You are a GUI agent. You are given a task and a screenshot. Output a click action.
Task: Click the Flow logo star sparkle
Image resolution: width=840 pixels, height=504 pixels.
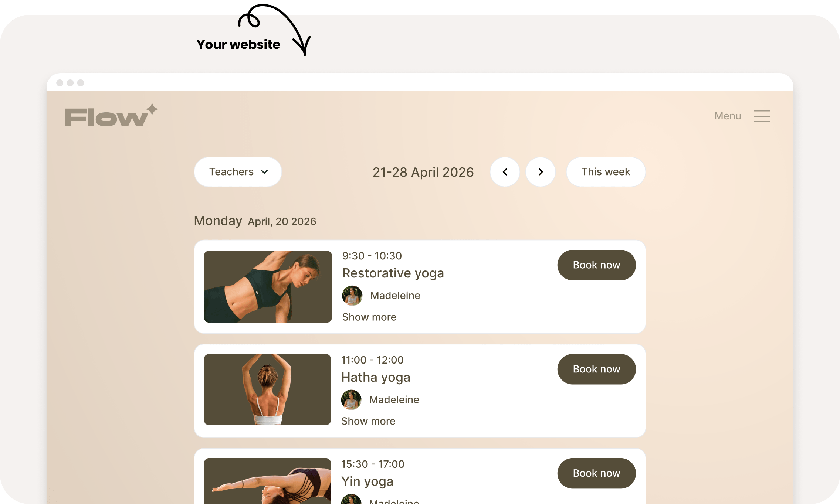click(x=152, y=109)
